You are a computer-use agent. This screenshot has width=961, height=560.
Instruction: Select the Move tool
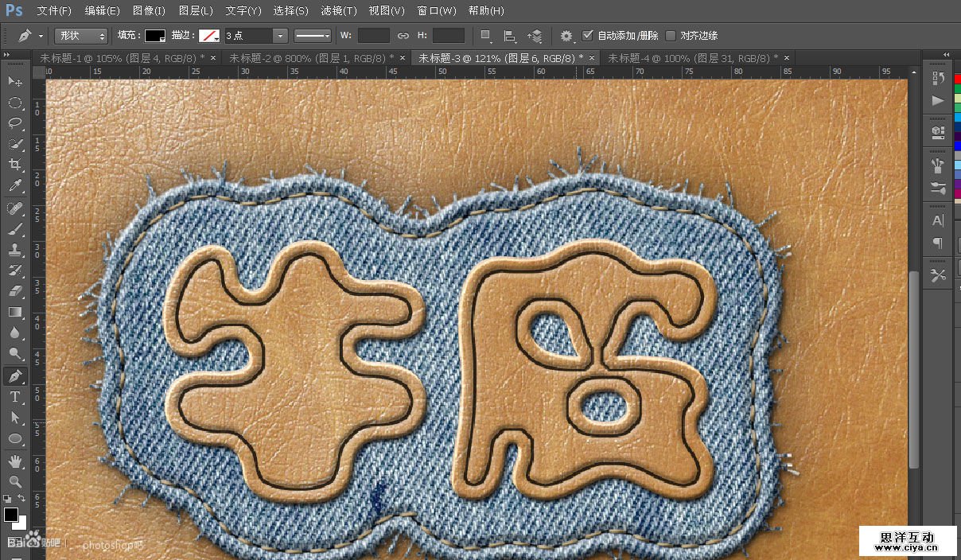pyautogui.click(x=15, y=82)
